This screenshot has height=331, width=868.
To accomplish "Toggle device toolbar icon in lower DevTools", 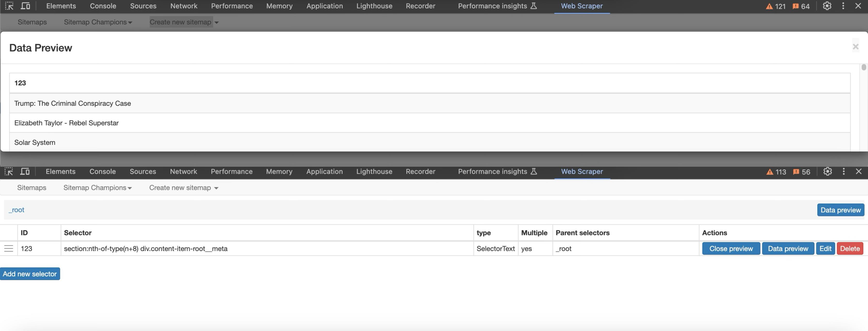I will pyautogui.click(x=25, y=171).
